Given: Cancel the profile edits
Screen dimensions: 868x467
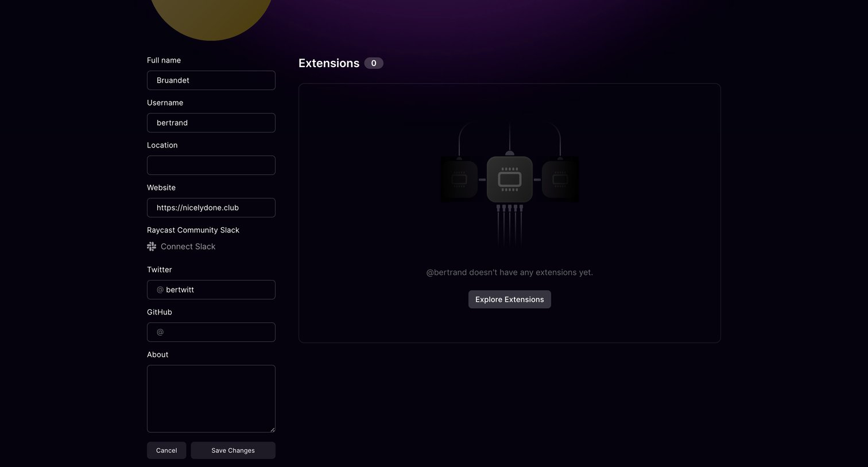Looking at the screenshot, I should (x=166, y=450).
